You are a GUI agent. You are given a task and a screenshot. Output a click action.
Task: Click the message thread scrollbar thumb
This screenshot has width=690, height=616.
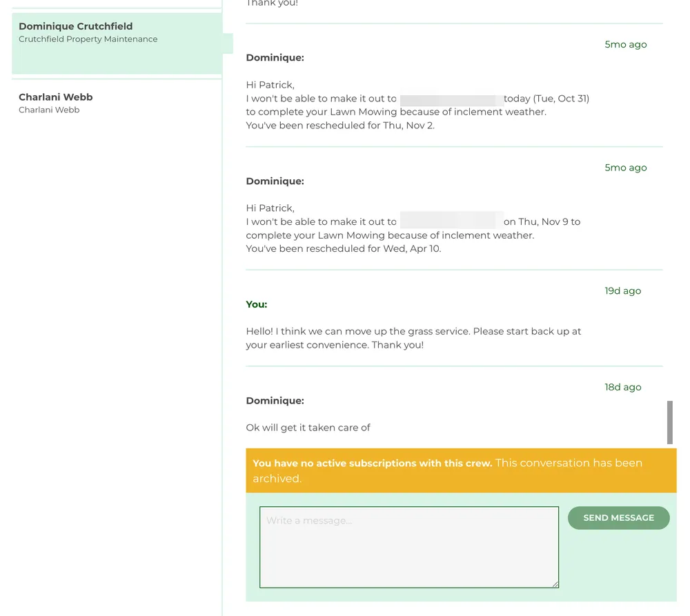[669, 422]
